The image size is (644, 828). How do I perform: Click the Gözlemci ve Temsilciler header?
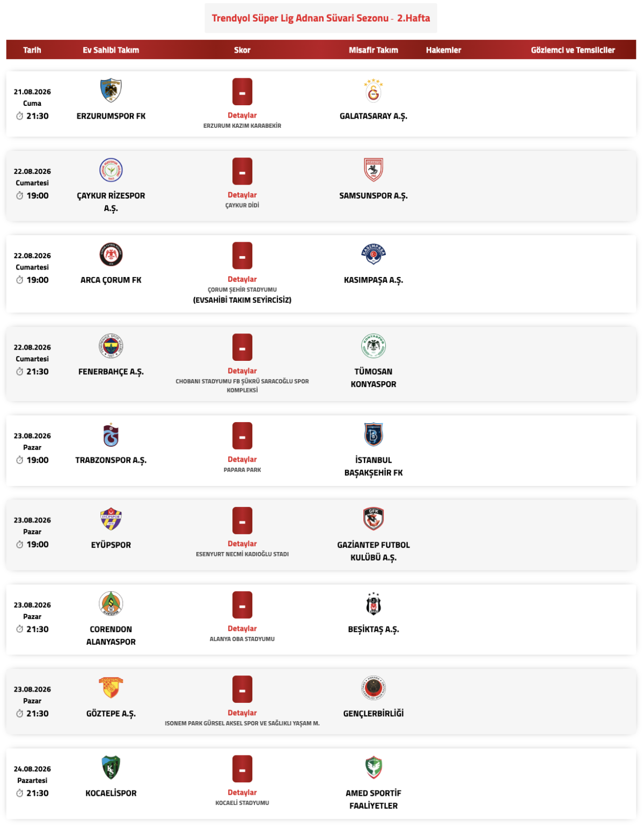573,50
